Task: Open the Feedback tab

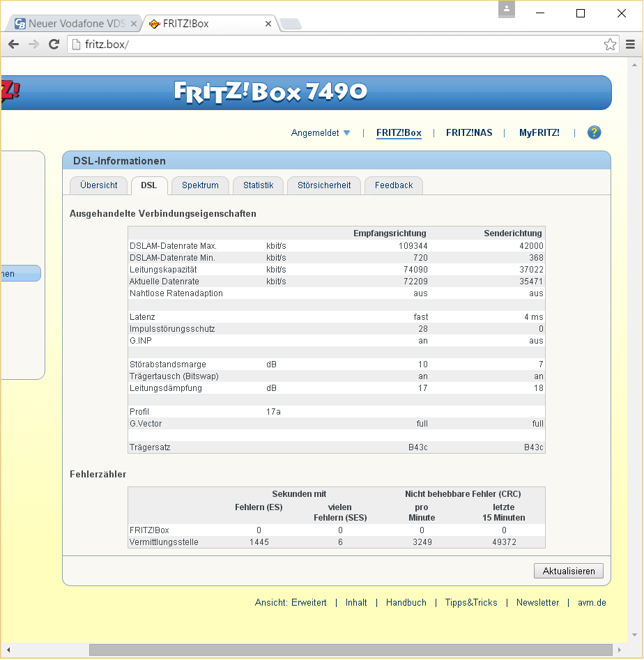Action: 394,185
